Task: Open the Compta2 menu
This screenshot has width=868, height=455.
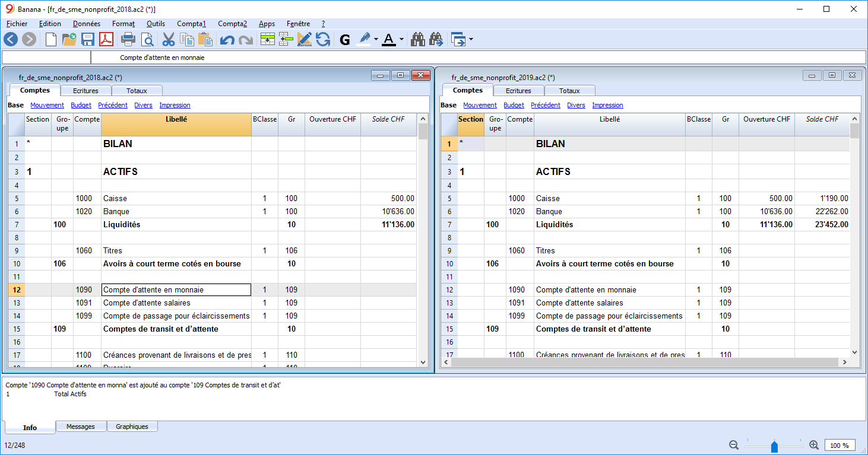Action: point(232,24)
